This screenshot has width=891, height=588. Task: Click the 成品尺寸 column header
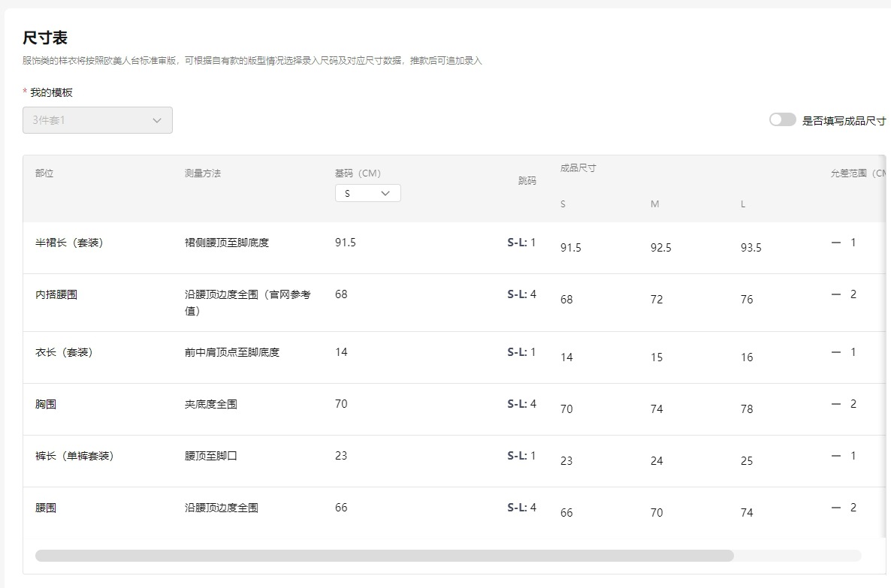[x=578, y=168]
